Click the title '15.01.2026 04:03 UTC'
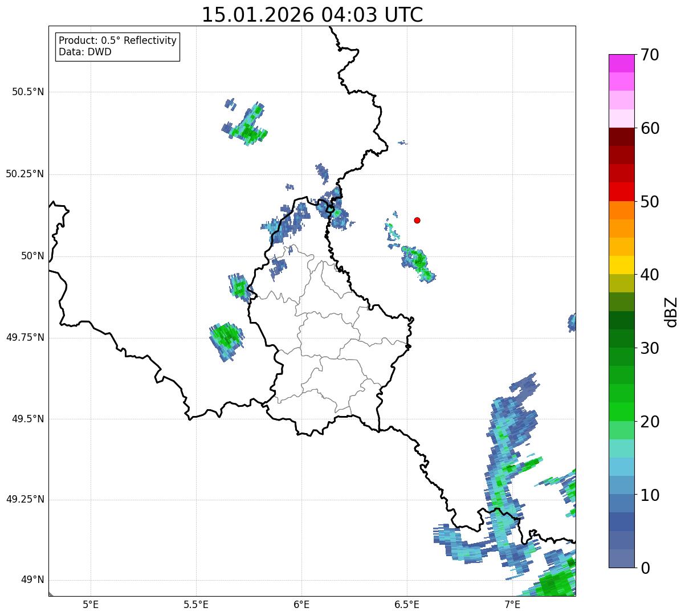Screen dimensions: 685x616 click(x=312, y=15)
